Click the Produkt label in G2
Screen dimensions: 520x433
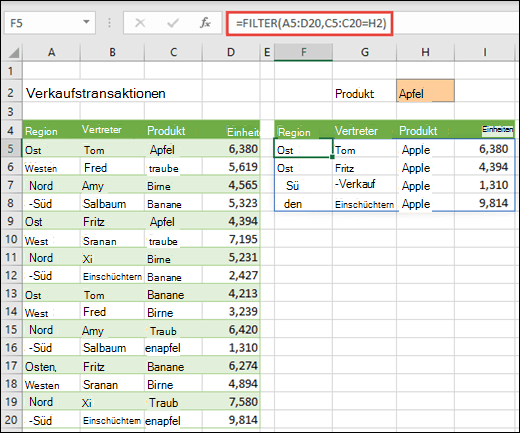point(354,94)
